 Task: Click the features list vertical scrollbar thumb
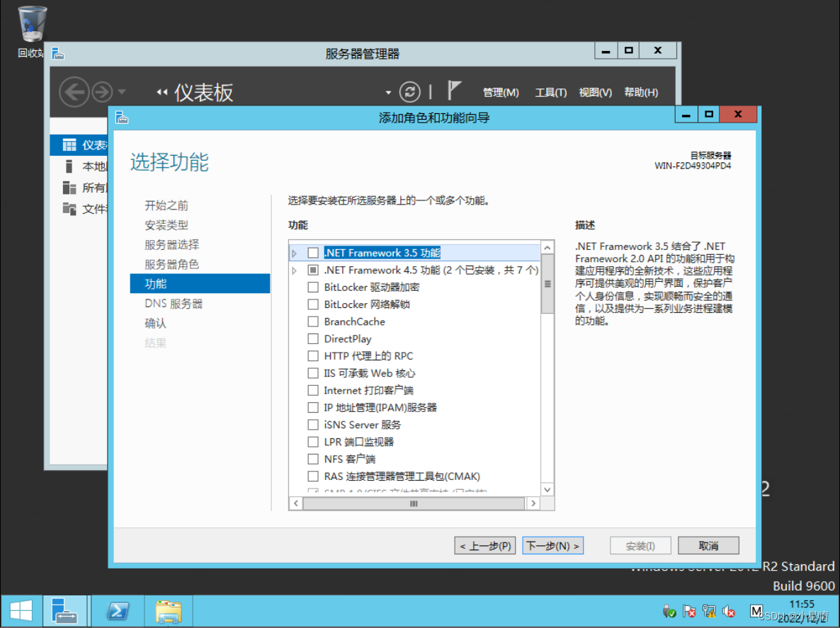pos(547,285)
